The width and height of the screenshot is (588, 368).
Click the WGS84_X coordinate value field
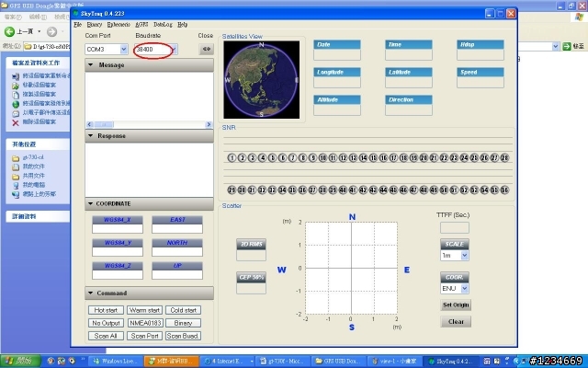(x=118, y=229)
